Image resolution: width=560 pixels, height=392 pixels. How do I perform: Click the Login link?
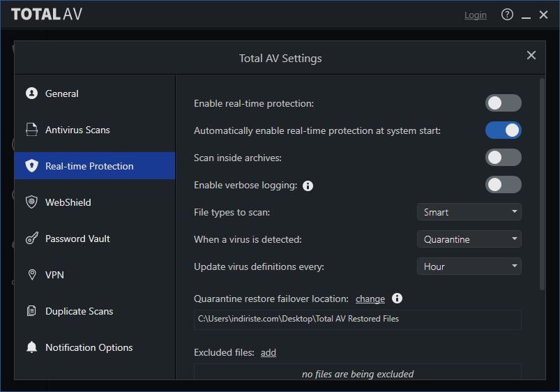coord(476,15)
